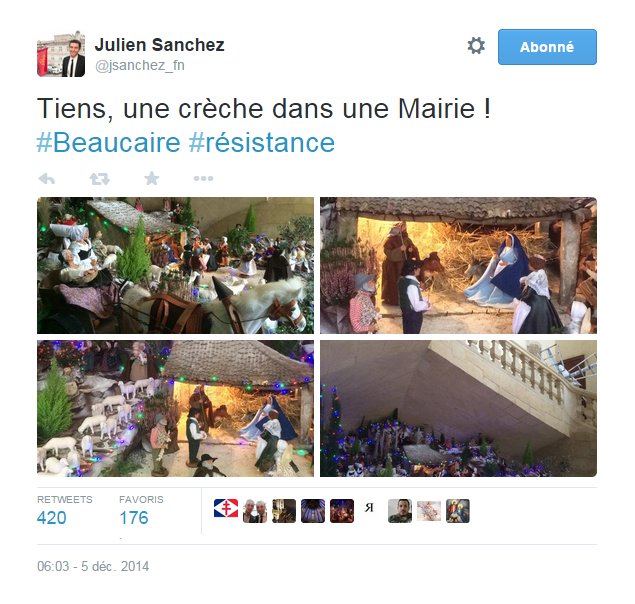Open the @jsanchez_fn handle
This screenshot has width=635, height=604.
[140, 65]
